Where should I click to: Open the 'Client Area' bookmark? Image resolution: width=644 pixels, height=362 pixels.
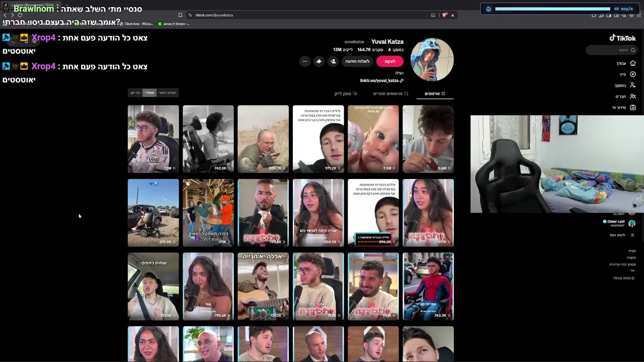136,24
